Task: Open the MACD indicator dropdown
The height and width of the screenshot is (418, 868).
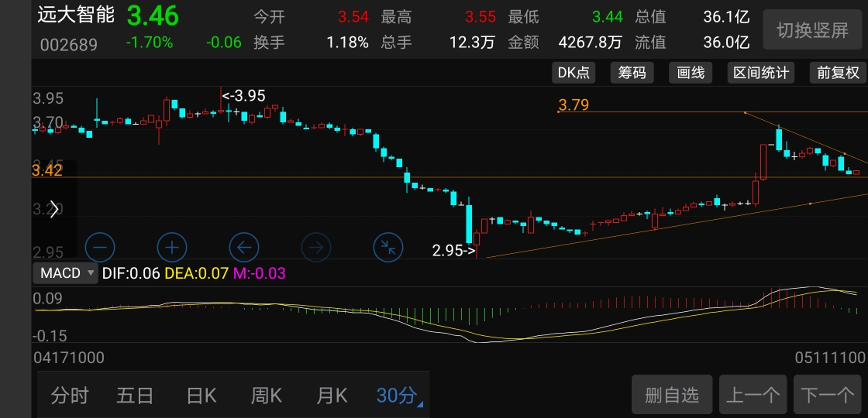Action: pyautogui.click(x=65, y=273)
